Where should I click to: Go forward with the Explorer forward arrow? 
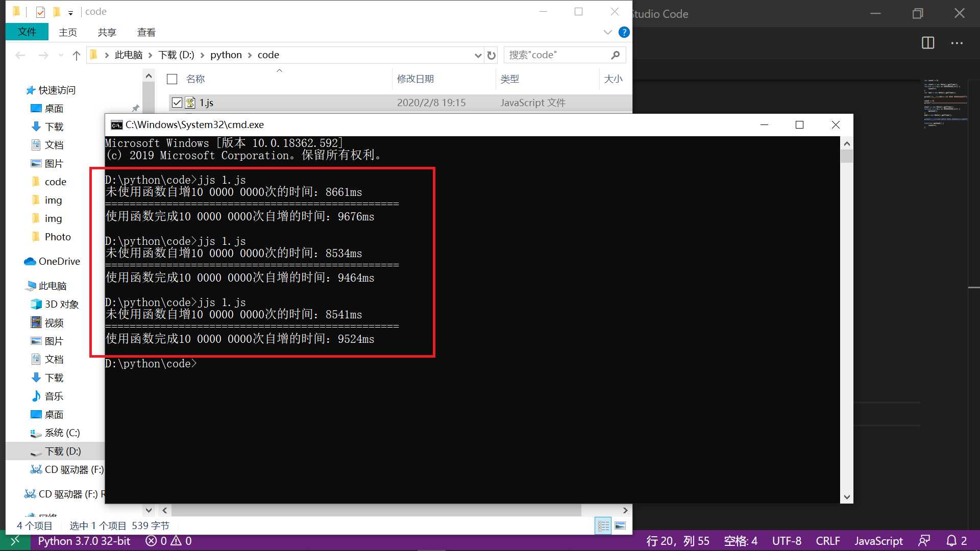pos(43,55)
